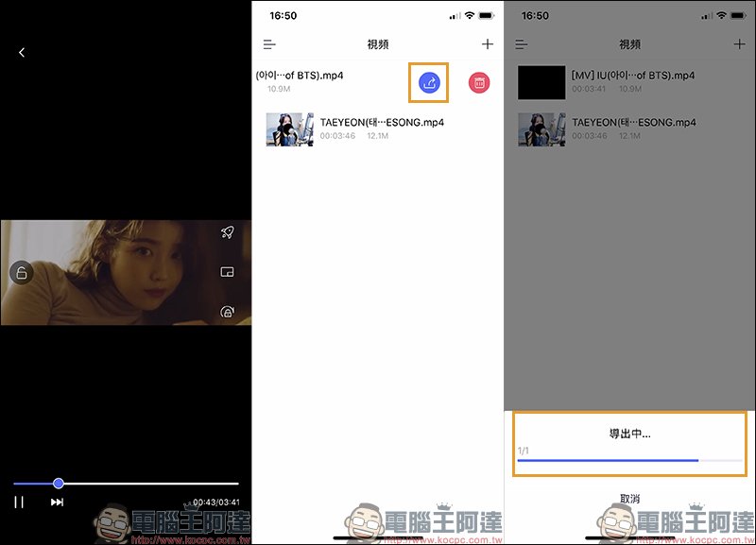
Task: Open TAEYEON thumbnail in right screen
Action: pos(541,129)
